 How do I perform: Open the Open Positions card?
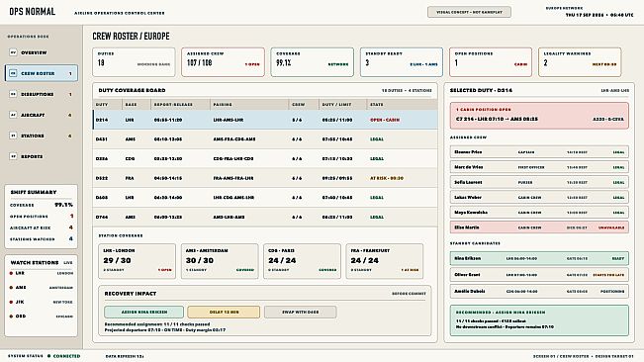tap(491, 62)
